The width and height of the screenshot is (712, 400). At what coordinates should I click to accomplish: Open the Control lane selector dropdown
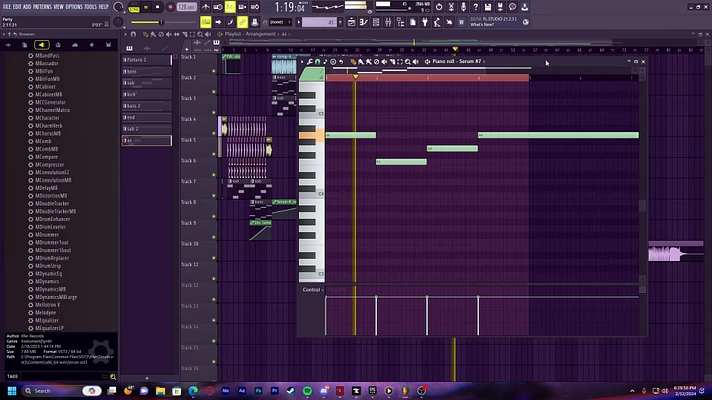(313, 290)
